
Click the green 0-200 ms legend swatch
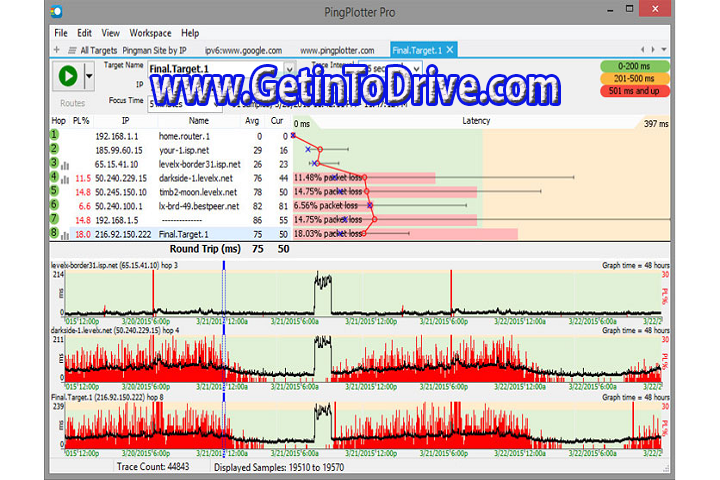[634, 66]
